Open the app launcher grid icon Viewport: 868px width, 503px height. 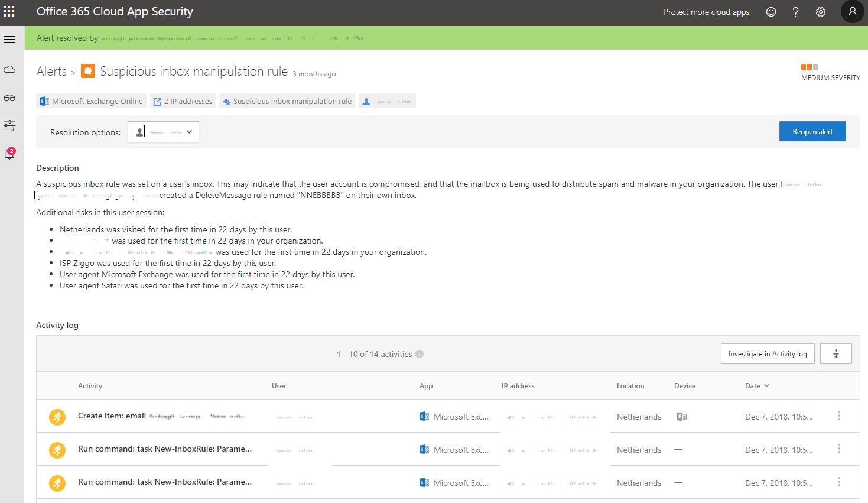pyautogui.click(x=9, y=11)
